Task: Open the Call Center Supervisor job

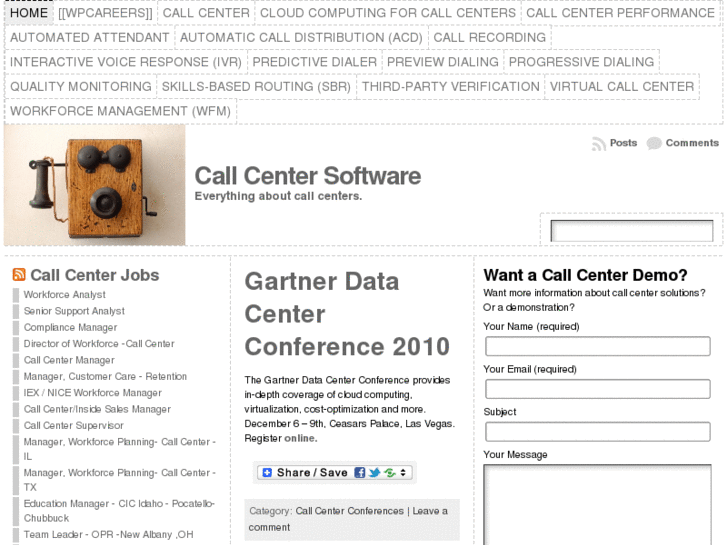Action: [74, 425]
